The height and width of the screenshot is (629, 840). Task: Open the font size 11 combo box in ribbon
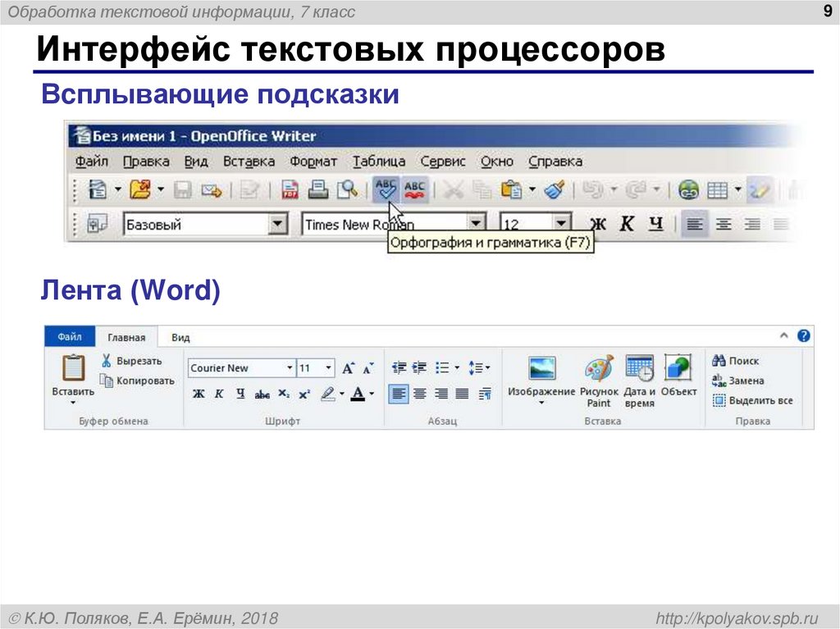pos(316,368)
